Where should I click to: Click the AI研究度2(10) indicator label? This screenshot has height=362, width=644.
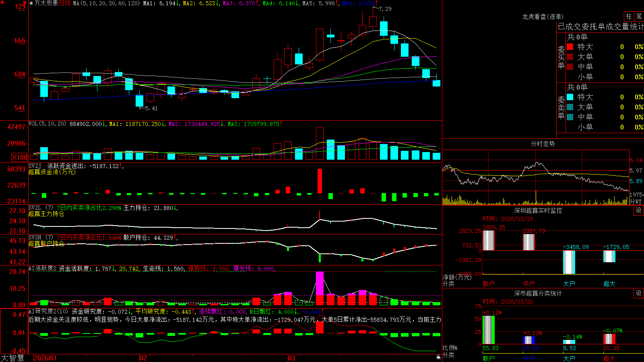click(48, 311)
